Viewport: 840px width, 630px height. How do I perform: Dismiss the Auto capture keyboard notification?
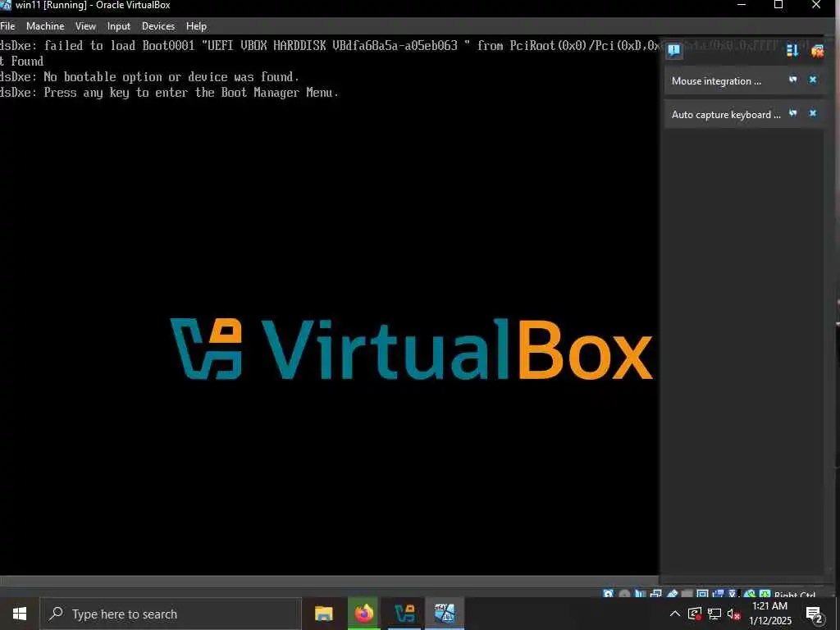(813, 113)
